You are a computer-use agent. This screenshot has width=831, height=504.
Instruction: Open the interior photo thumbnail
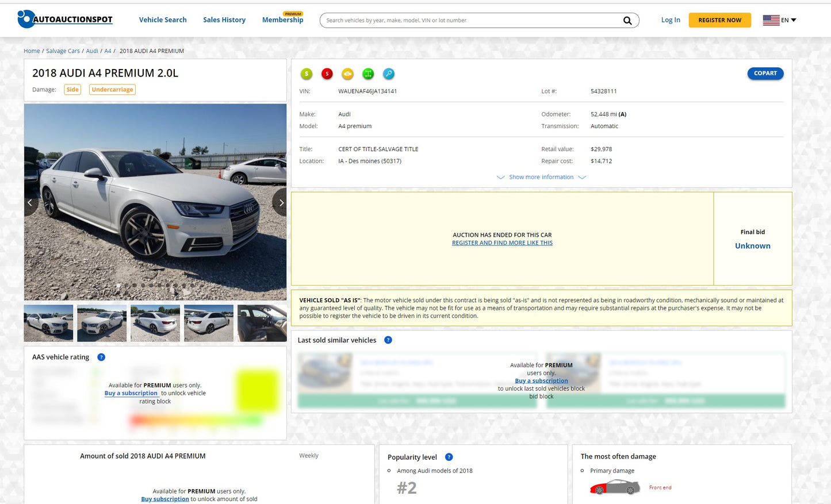(262, 323)
